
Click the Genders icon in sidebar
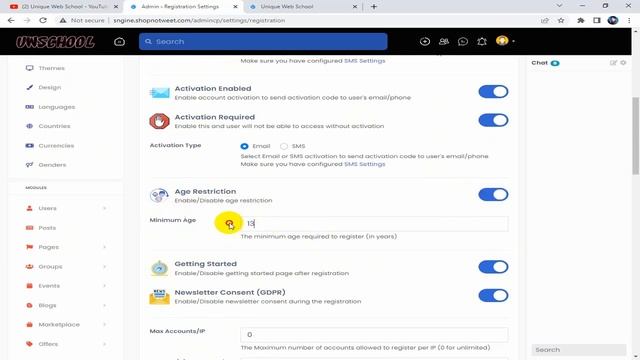point(29,164)
